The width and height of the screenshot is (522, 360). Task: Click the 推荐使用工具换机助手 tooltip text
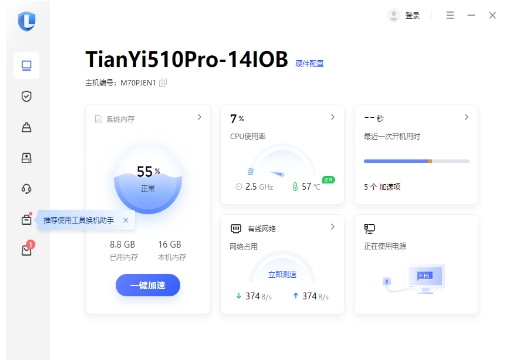coord(79,220)
